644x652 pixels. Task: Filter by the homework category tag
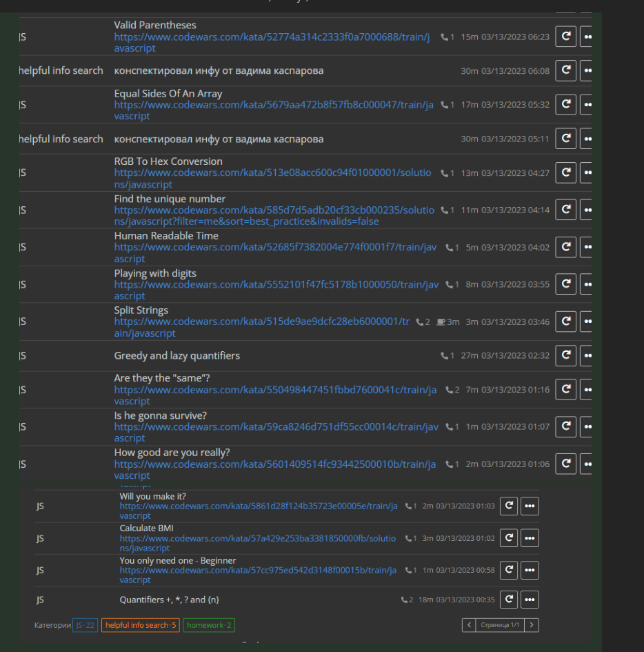209,625
